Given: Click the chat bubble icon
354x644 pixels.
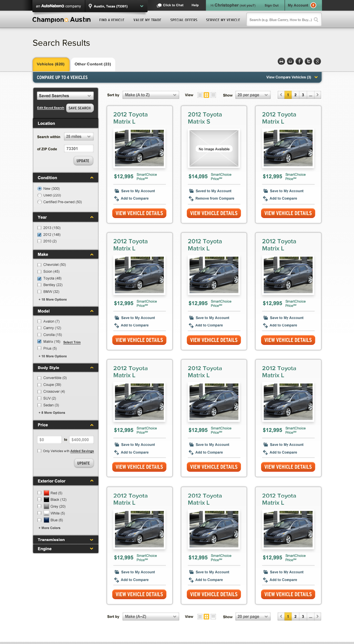Looking at the screenshot, I should coord(159,5).
